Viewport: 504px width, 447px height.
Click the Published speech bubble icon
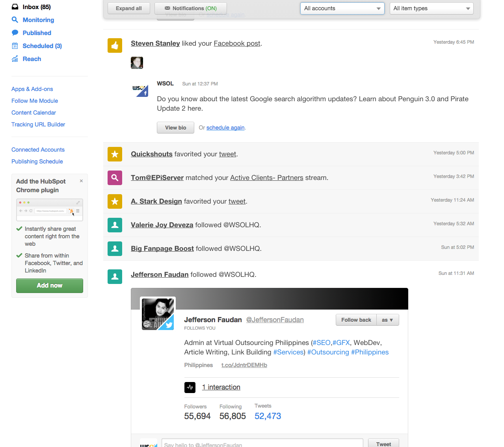(15, 33)
